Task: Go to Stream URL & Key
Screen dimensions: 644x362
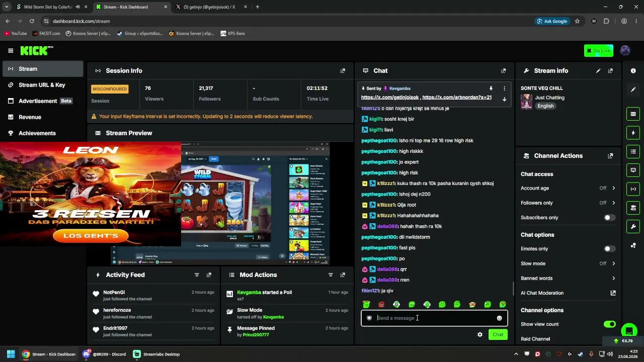Action: click(x=42, y=85)
